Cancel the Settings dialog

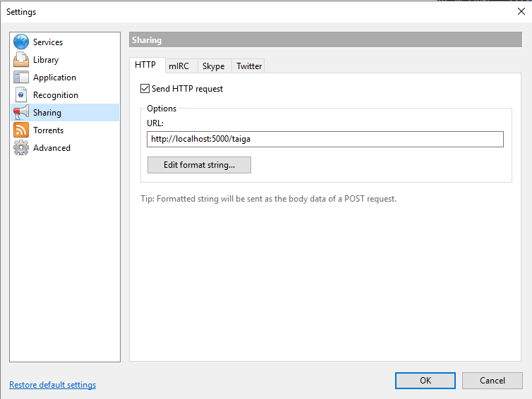click(492, 381)
